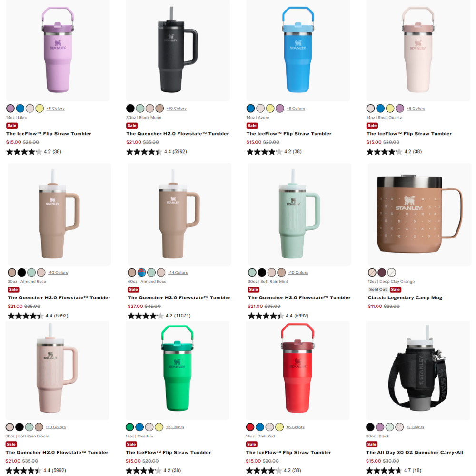Open the Azure blue IceFlow tumbler image
The width and height of the screenshot is (476, 476).
click(298, 51)
